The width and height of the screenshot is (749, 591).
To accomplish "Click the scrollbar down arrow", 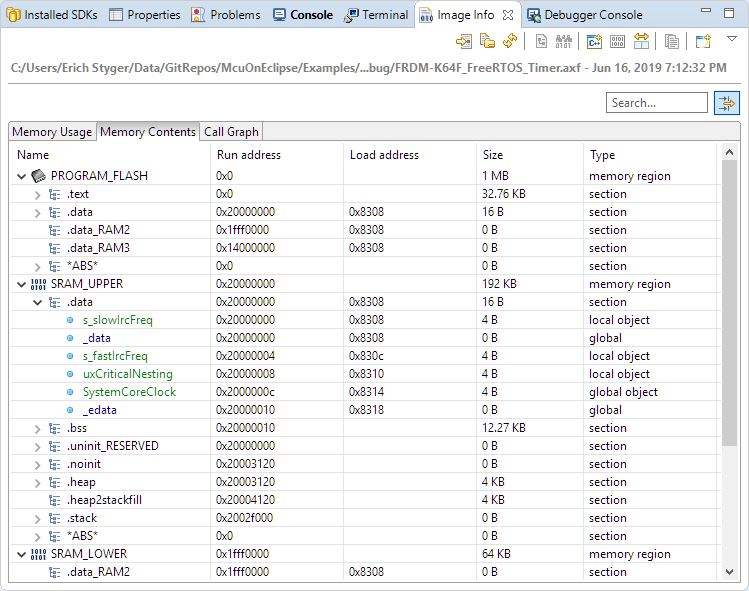I will [729, 572].
